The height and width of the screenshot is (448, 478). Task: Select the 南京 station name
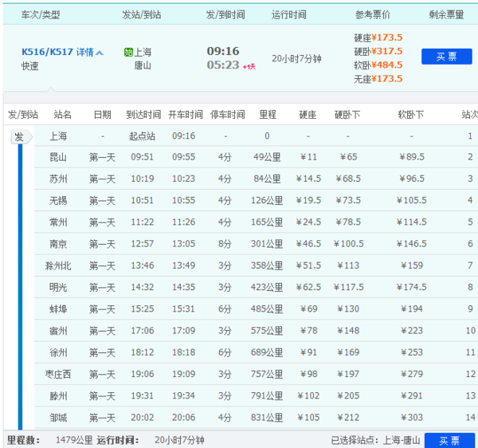(x=58, y=244)
